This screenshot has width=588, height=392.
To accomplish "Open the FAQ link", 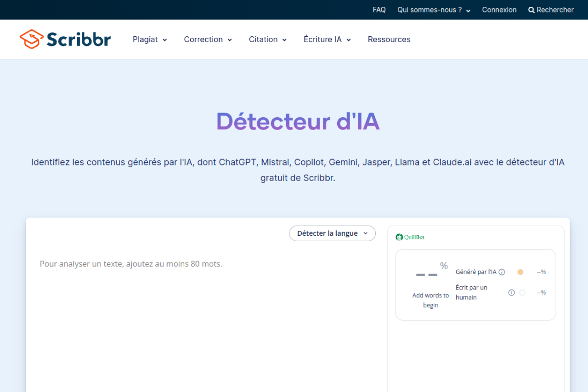I will click(379, 10).
